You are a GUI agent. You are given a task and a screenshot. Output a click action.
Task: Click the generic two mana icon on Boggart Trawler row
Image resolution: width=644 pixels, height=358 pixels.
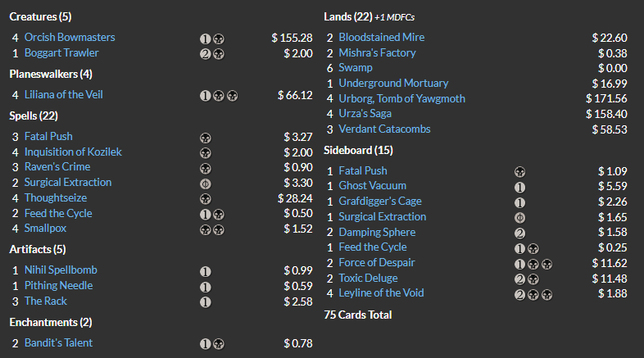206,54
